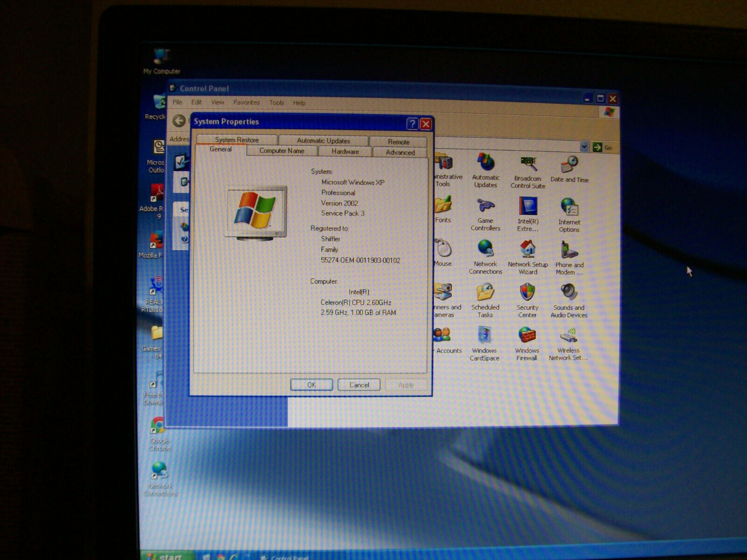Screen dimensions: 747x560
Task: Open Phone and Modem options icon
Action: [570, 258]
